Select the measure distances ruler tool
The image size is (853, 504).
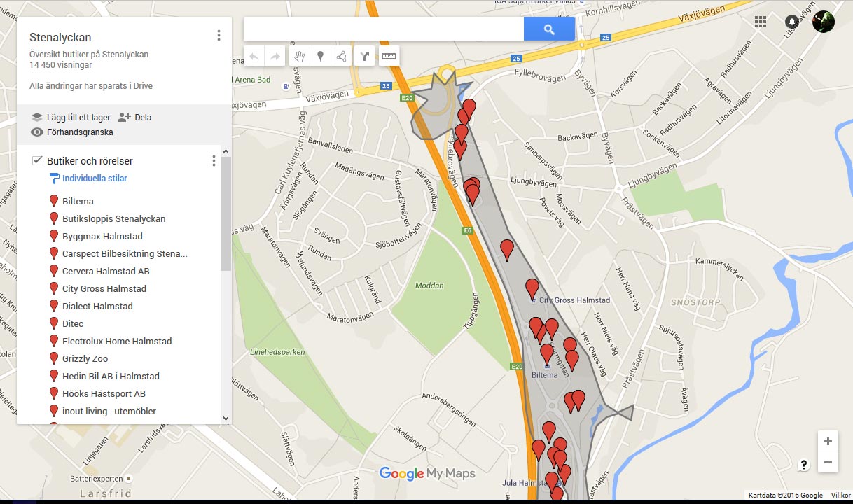389,57
